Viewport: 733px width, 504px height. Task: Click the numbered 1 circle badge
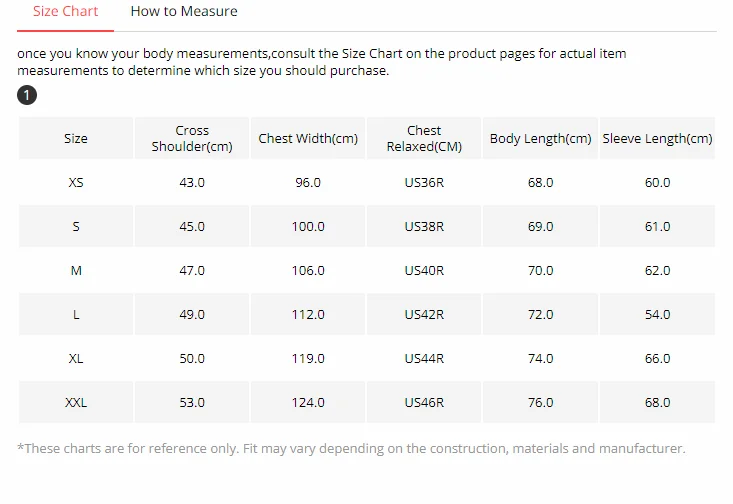[27, 95]
